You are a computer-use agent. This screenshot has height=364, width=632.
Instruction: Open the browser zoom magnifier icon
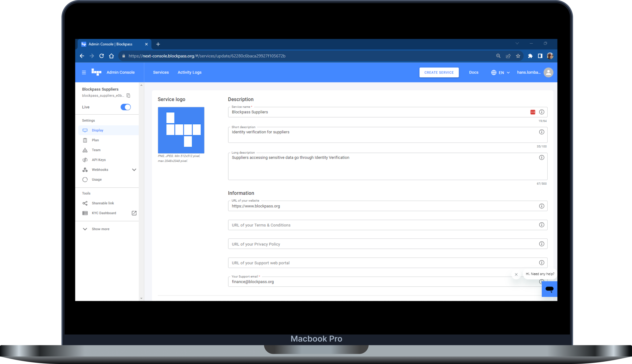(x=498, y=56)
